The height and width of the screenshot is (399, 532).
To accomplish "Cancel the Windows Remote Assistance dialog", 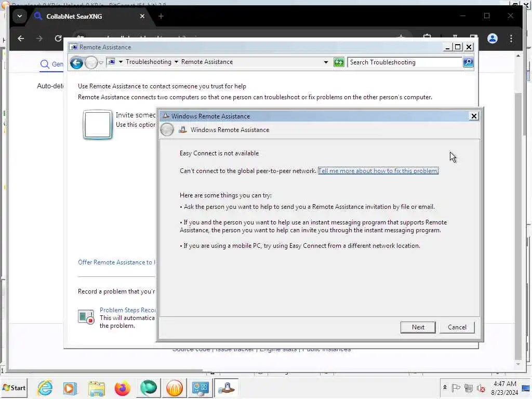I will [457, 327].
